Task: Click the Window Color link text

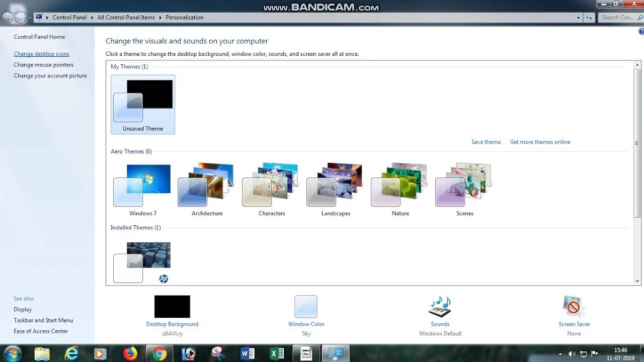Action: pyautogui.click(x=306, y=324)
